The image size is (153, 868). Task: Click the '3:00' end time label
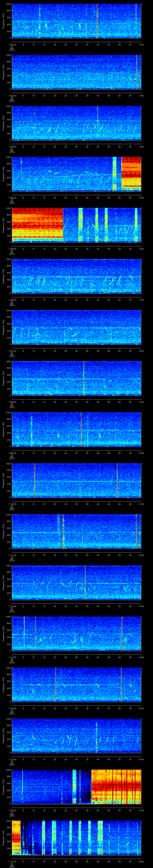[x=141, y=96]
